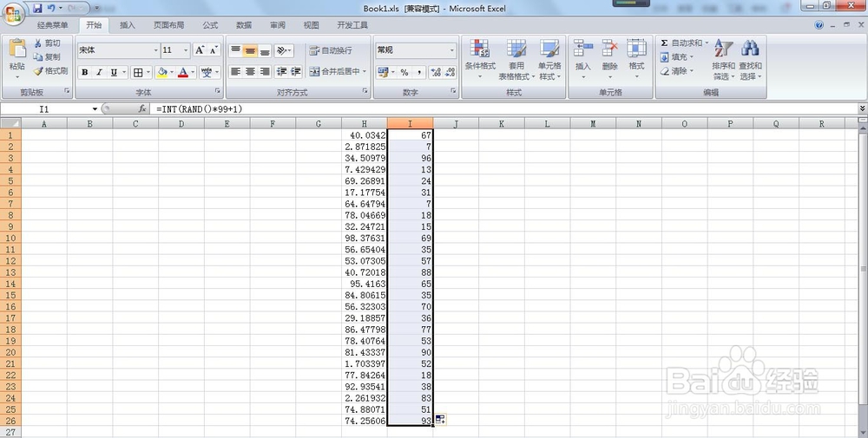Click the Decrease Font Size icon
The height and width of the screenshot is (438, 868).
214,50
